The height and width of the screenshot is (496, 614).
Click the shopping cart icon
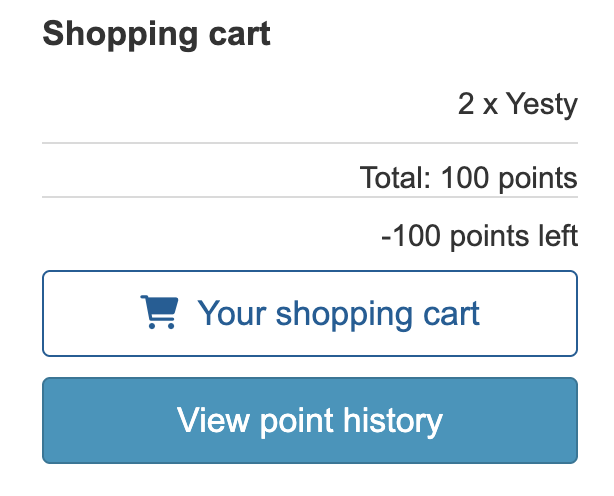click(158, 313)
